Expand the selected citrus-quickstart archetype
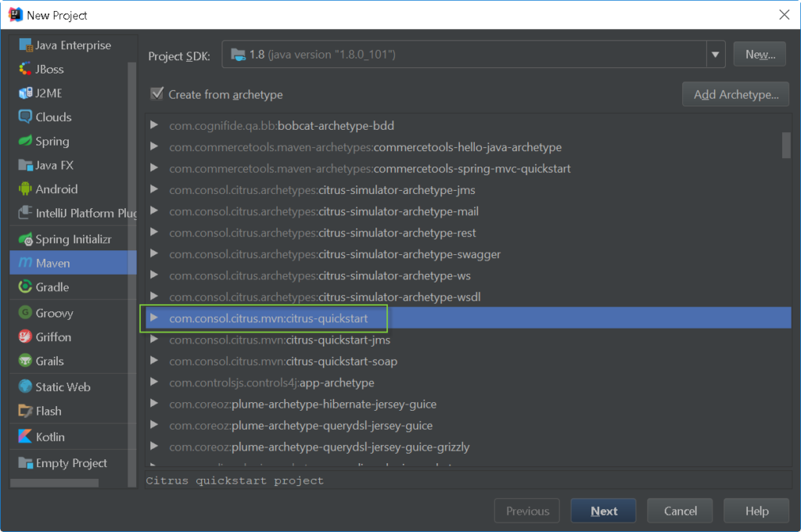801x532 pixels. [154, 318]
